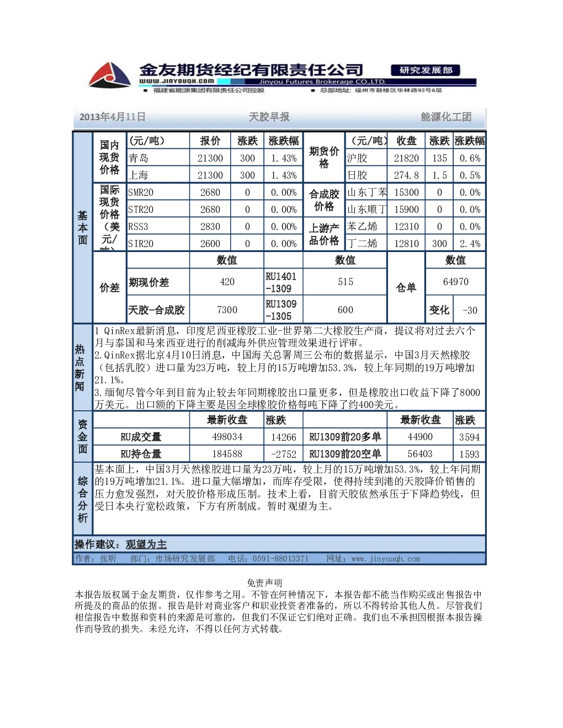Click the 天胶早报 title in header bar
The image size is (563, 728).
[x=269, y=117]
